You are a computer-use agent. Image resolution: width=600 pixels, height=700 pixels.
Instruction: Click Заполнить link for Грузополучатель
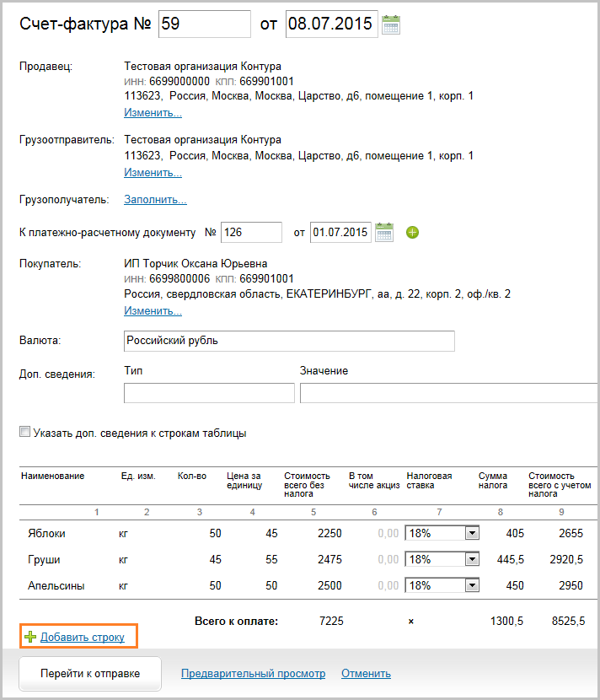(155, 200)
